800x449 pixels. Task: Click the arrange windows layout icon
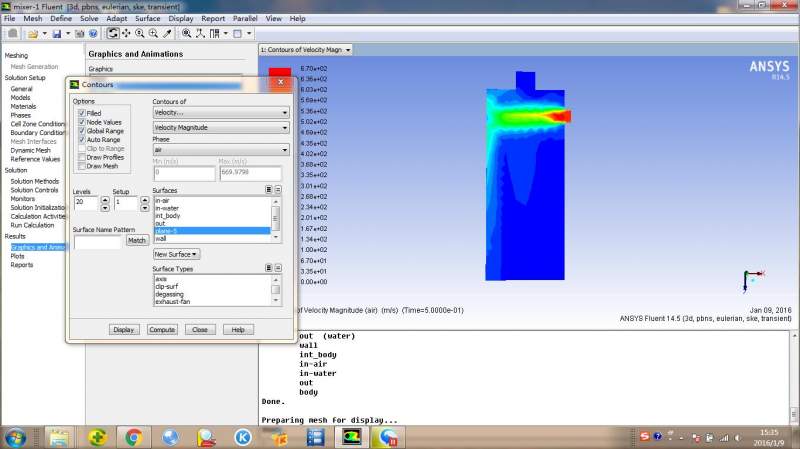tap(215, 34)
